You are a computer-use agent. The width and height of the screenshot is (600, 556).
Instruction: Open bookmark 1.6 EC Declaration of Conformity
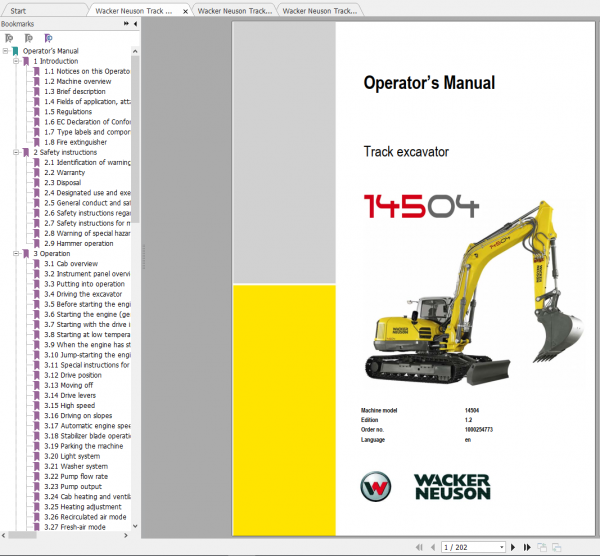pyautogui.click(x=87, y=122)
